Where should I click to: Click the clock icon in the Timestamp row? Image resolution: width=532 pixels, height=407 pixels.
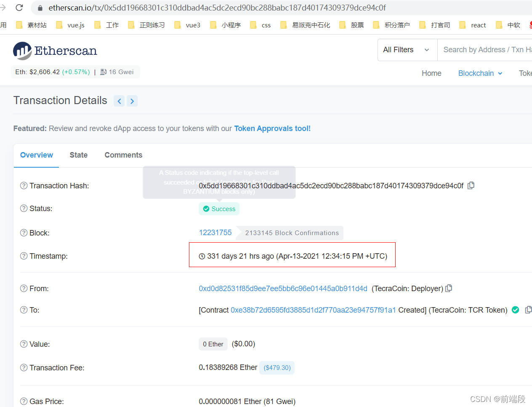[x=202, y=256]
